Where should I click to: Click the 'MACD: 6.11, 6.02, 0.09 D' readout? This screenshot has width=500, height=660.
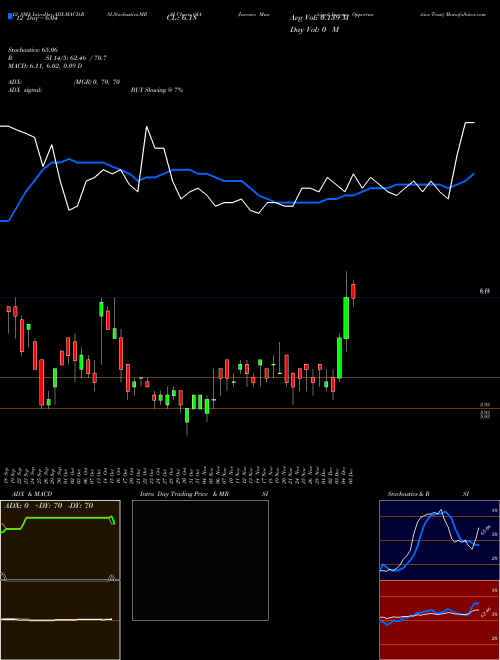coord(45,66)
